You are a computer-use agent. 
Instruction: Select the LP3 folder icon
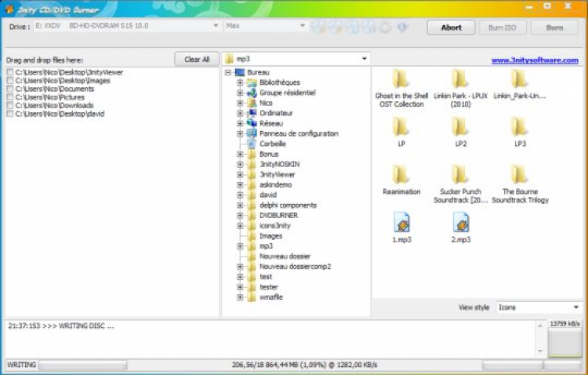tap(520, 127)
